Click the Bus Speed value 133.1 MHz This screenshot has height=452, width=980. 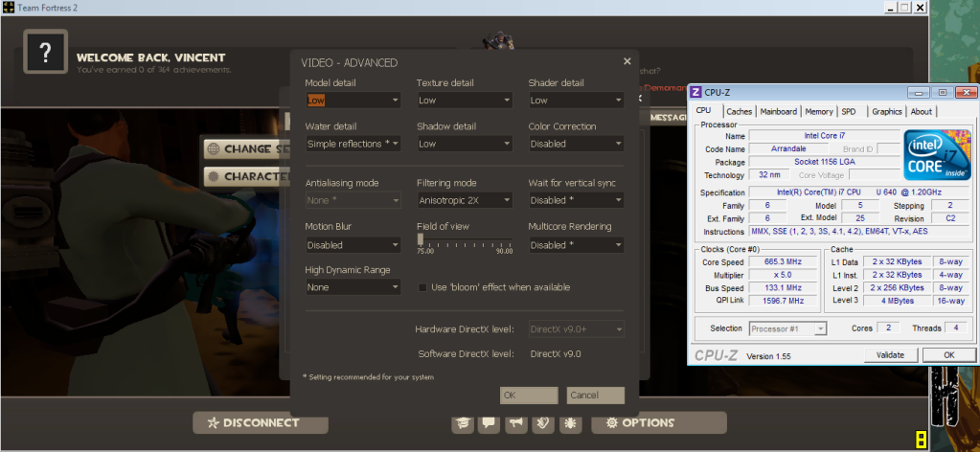pyautogui.click(x=782, y=287)
